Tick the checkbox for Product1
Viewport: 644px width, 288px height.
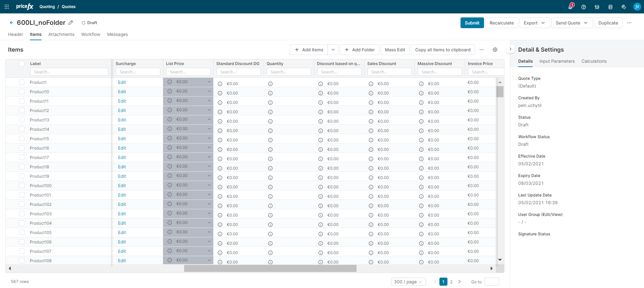(x=22, y=82)
